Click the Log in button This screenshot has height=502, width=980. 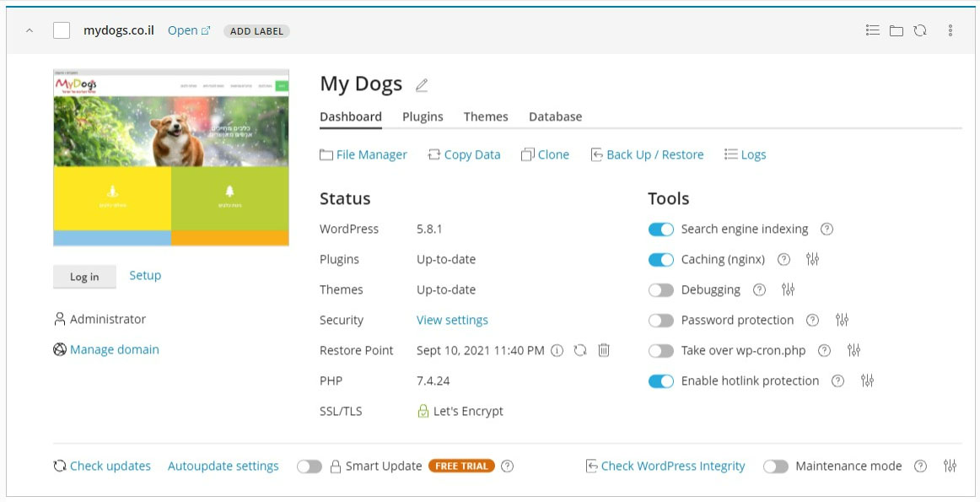[x=83, y=276]
